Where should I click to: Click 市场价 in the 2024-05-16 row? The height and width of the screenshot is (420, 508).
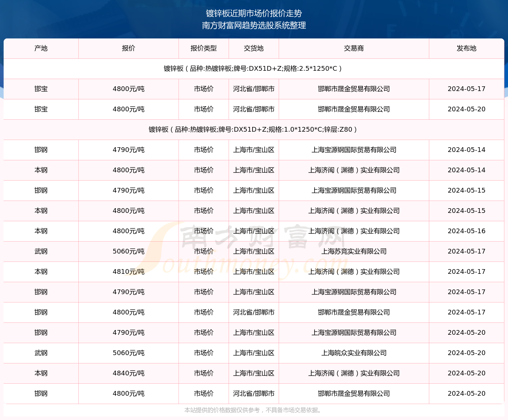pyautogui.click(x=204, y=231)
